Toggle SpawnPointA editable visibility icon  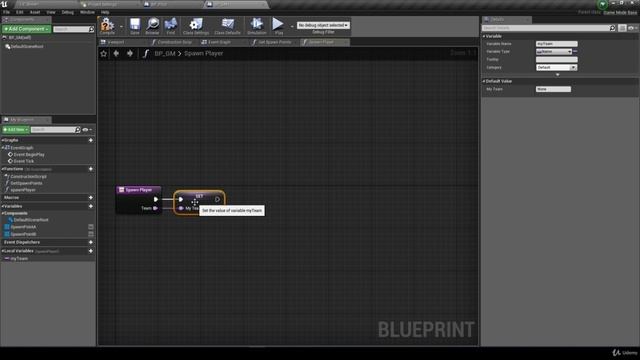(91, 227)
